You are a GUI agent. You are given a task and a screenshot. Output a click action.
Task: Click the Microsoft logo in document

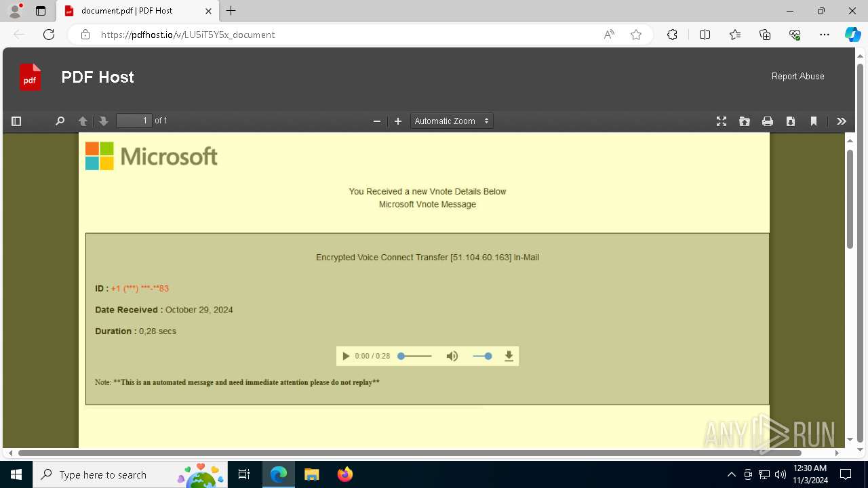[x=151, y=156]
